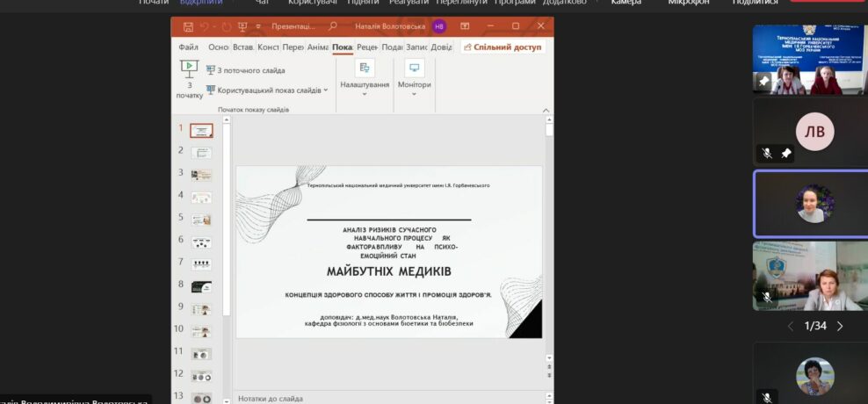Screen dimensions: 868x404
Task: Select slide 8 thumbnail in slide panel
Action: tap(201, 286)
